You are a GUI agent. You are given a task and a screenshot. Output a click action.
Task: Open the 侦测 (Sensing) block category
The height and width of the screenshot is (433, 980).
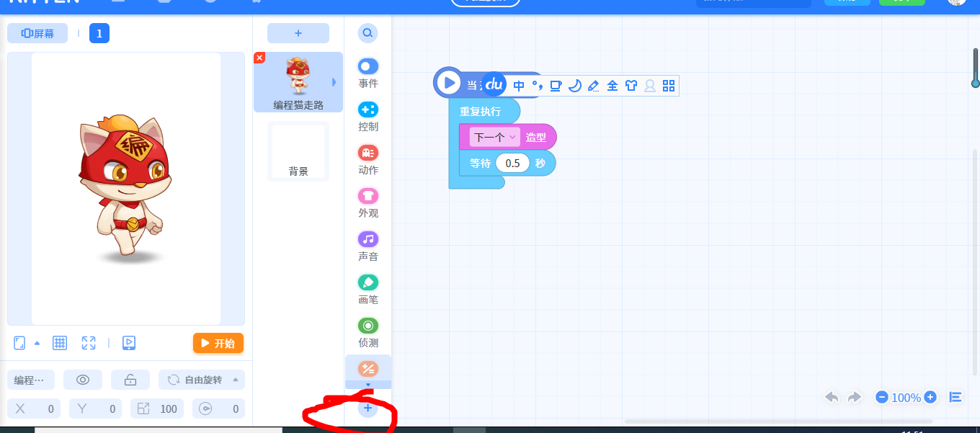[368, 332]
